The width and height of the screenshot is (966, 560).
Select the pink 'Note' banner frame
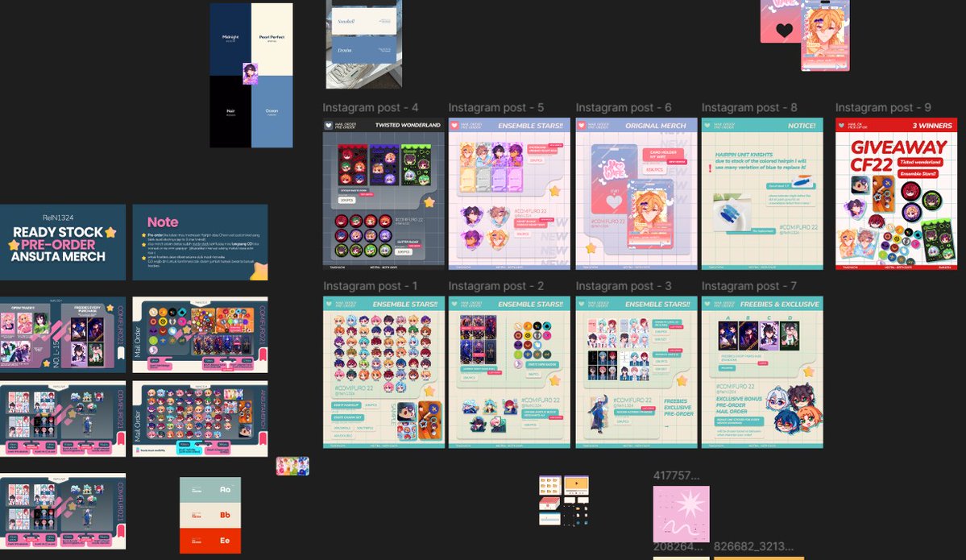[x=201, y=243]
